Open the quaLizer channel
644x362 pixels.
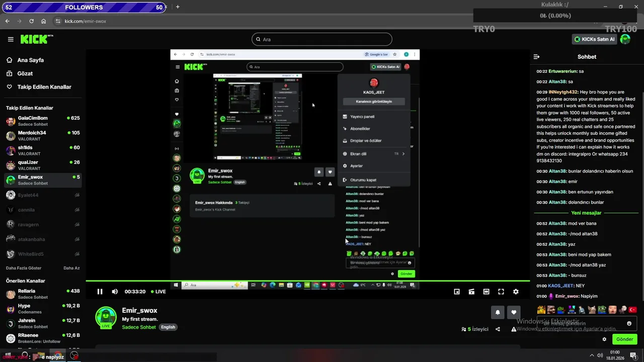pyautogui.click(x=43, y=165)
